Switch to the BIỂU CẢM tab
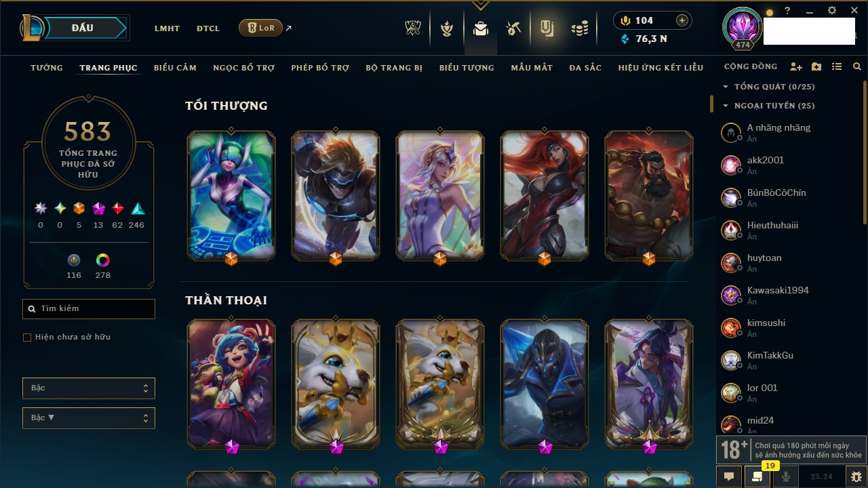Viewport: 868px width, 488px height. click(175, 68)
